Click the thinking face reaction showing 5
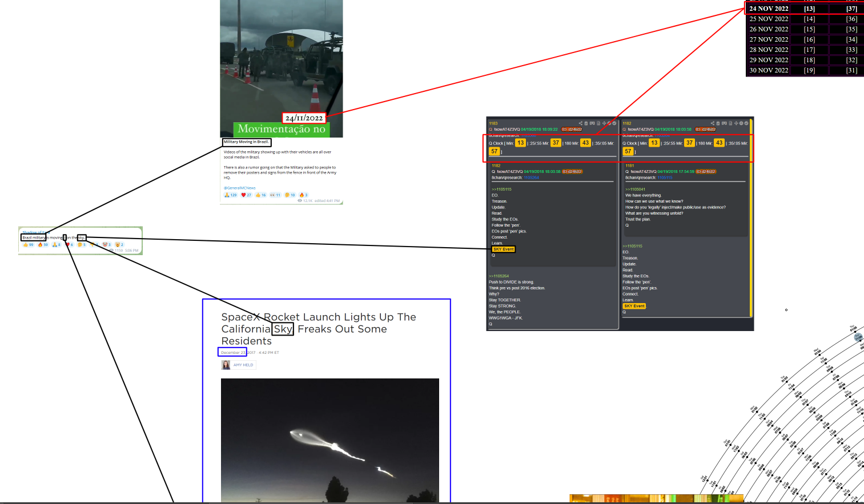Viewport: 864px width, 504px height. pyautogui.click(x=82, y=245)
